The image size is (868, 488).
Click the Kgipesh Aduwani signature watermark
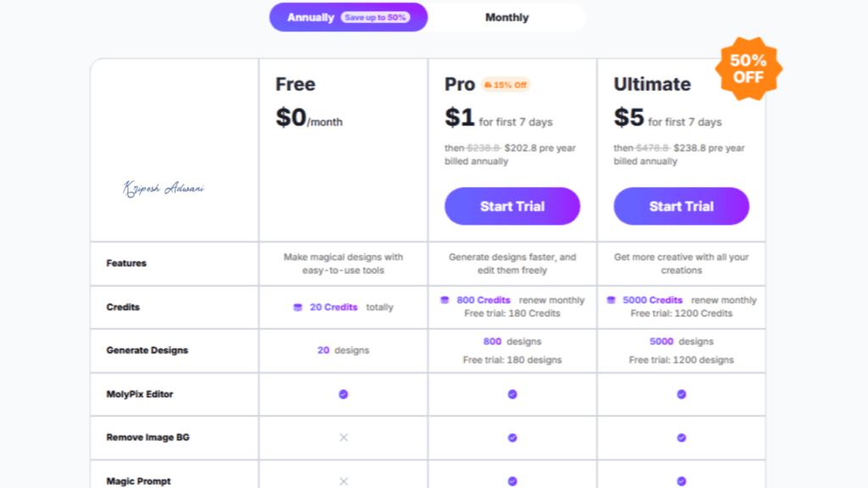164,188
